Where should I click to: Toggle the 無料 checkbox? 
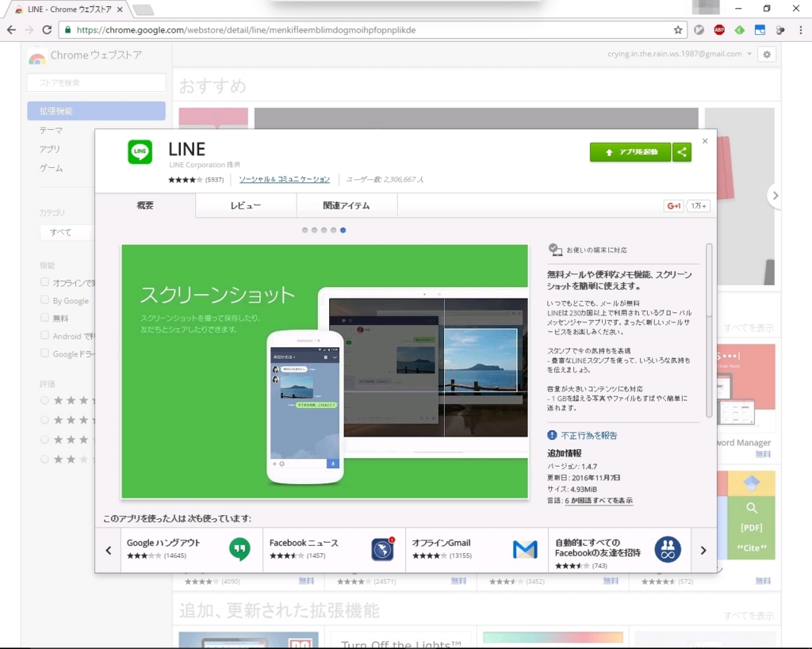point(45,318)
